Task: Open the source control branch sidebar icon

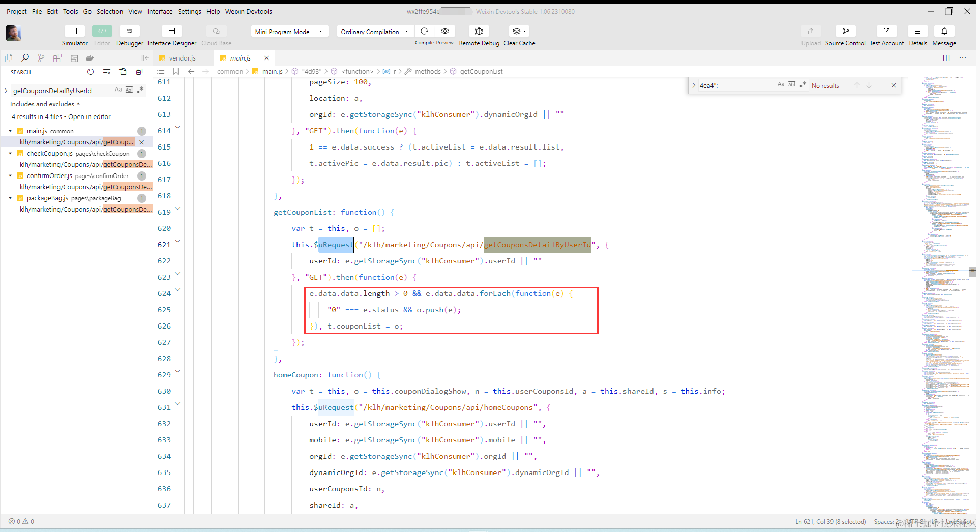Action: (41, 58)
